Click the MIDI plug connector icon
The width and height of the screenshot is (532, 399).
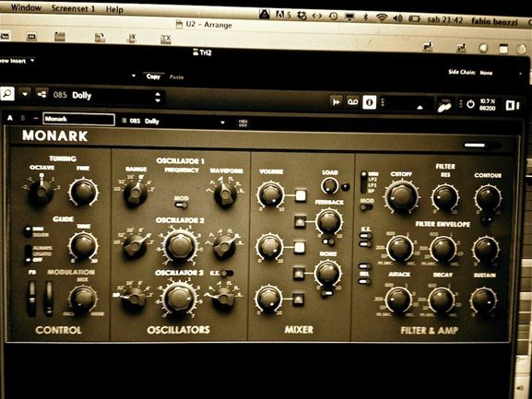point(444,108)
